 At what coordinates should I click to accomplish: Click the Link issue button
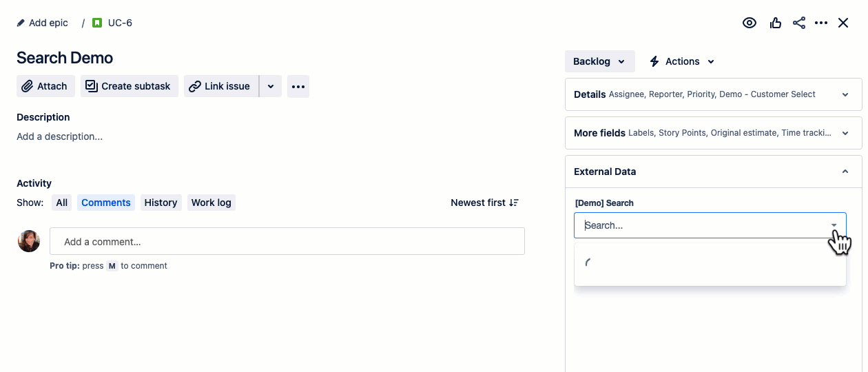220,86
